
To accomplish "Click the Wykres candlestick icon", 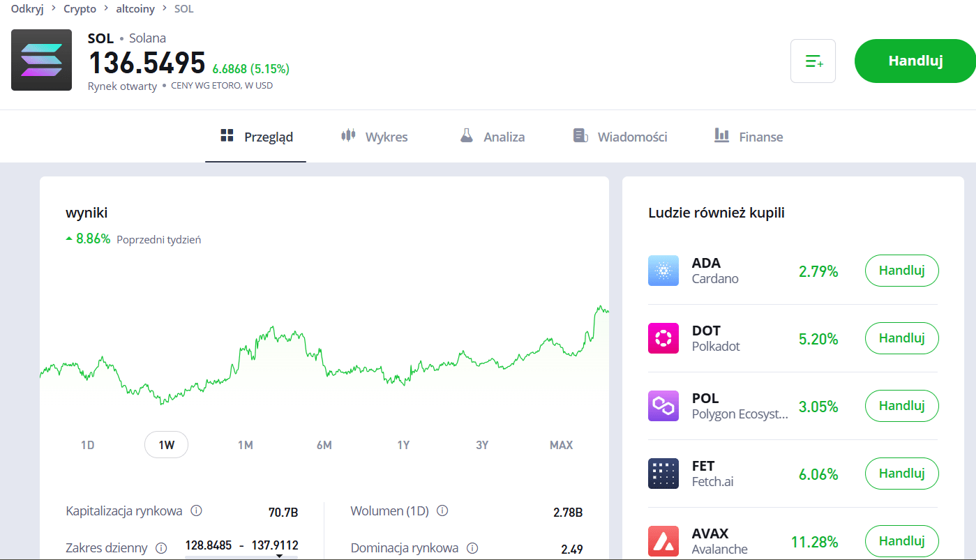I will click(x=348, y=135).
